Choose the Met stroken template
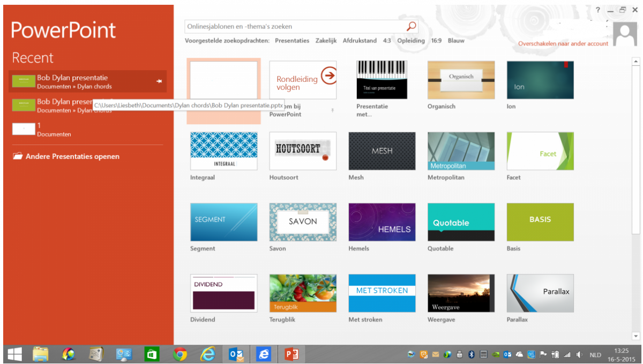 tap(382, 293)
